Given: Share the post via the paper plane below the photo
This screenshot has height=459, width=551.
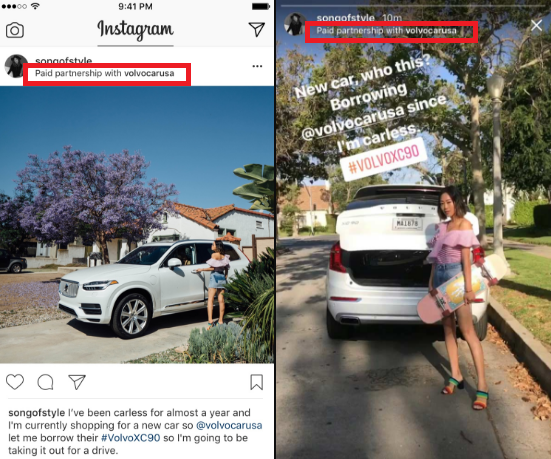Looking at the screenshot, I should 77,382.
